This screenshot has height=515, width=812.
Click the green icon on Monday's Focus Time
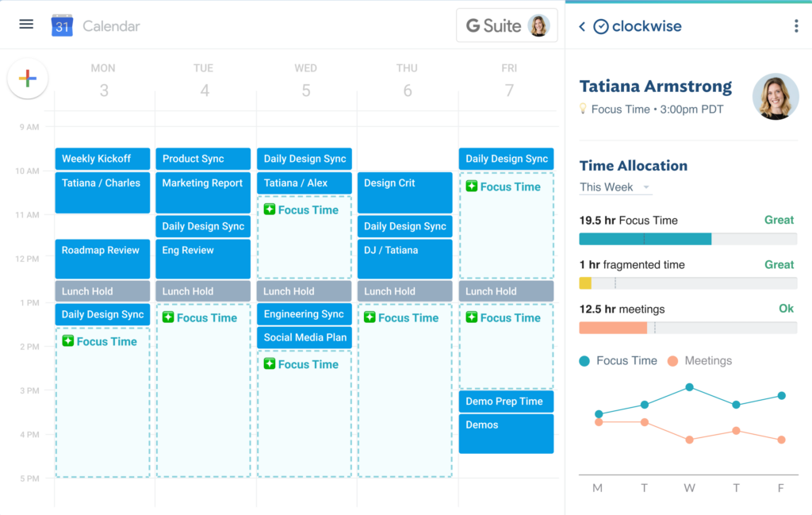pyautogui.click(x=67, y=341)
